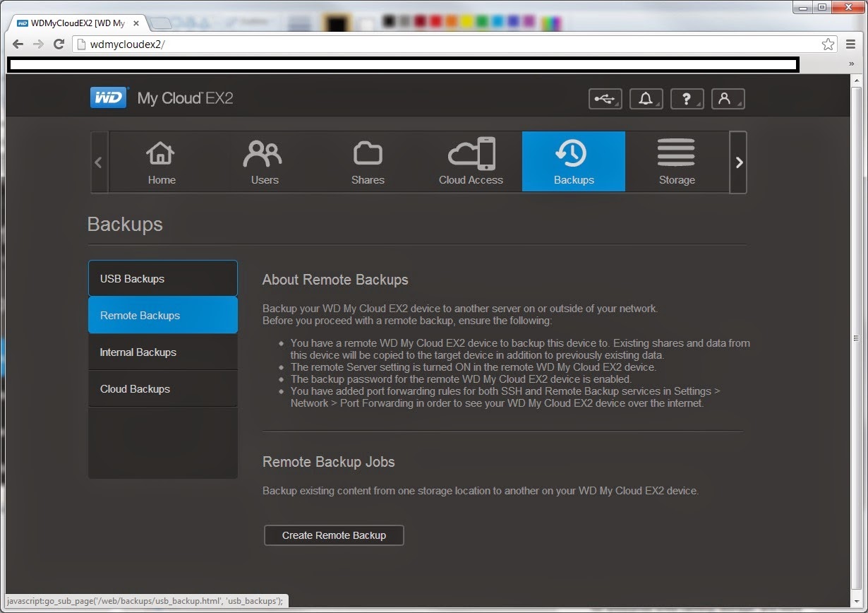Click the Backups page title
The image size is (868, 613).
[x=125, y=225]
